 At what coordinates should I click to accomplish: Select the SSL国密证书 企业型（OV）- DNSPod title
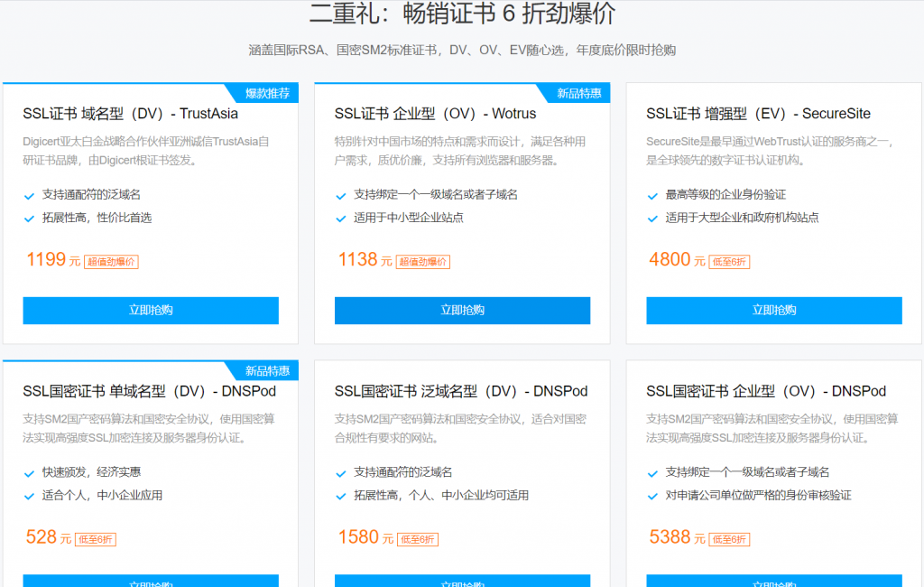click(766, 391)
